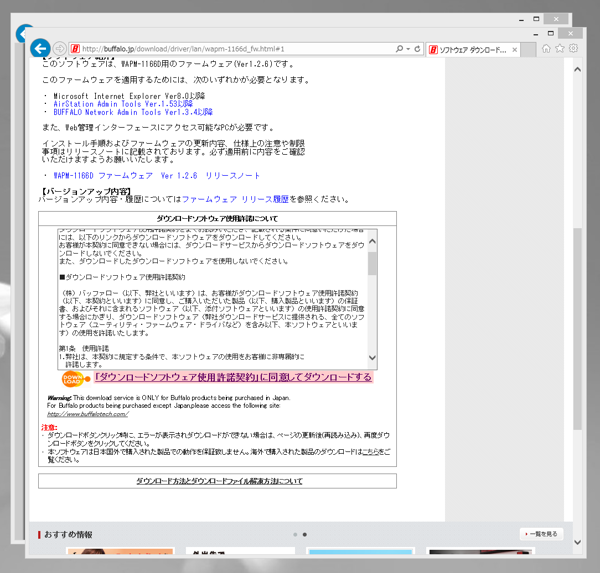Select the second carousel dot
The height and width of the screenshot is (573, 600).
pyautogui.click(x=305, y=534)
